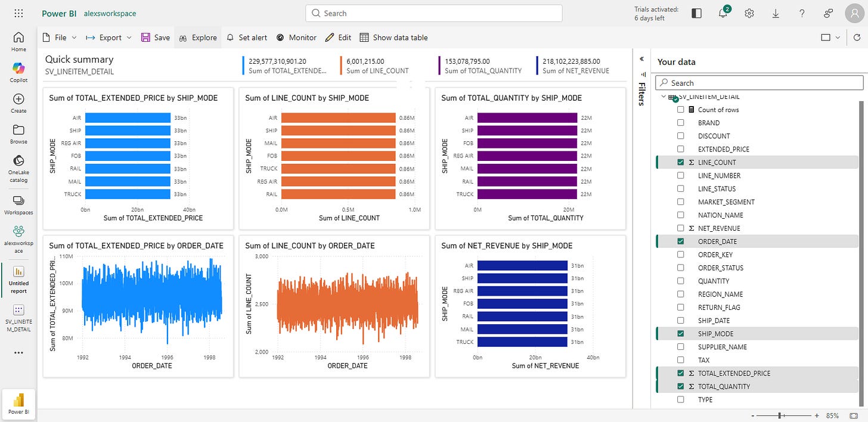868x422 pixels.
Task: Click the AIR bar in LINE_COUNT by SHIP_MODE
Action: point(339,118)
